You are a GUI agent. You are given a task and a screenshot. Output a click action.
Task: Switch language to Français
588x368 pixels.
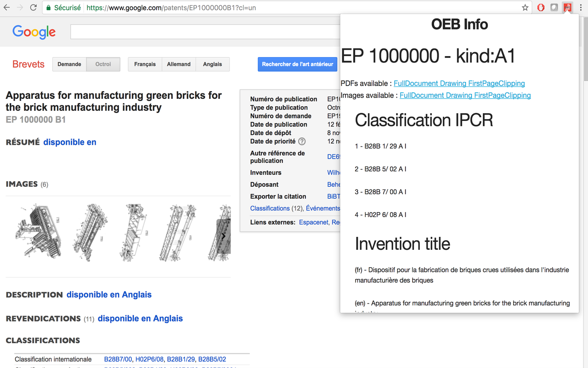coord(145,64)
